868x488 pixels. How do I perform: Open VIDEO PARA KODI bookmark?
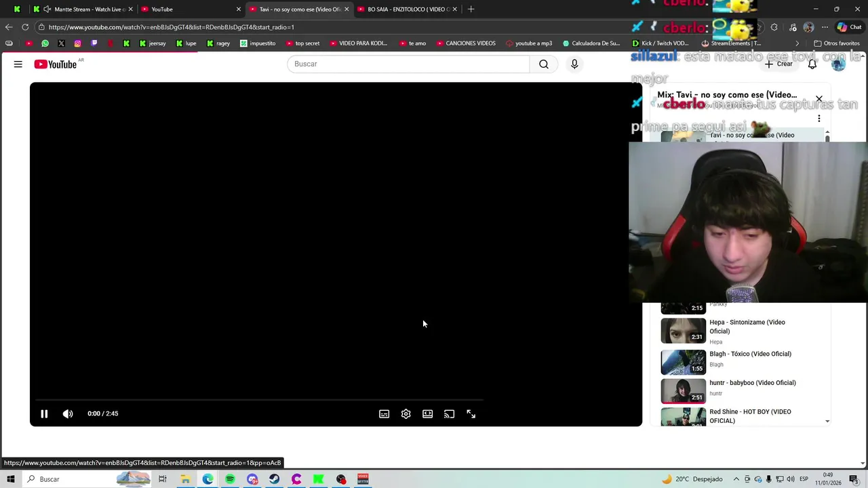coord(358,43)
